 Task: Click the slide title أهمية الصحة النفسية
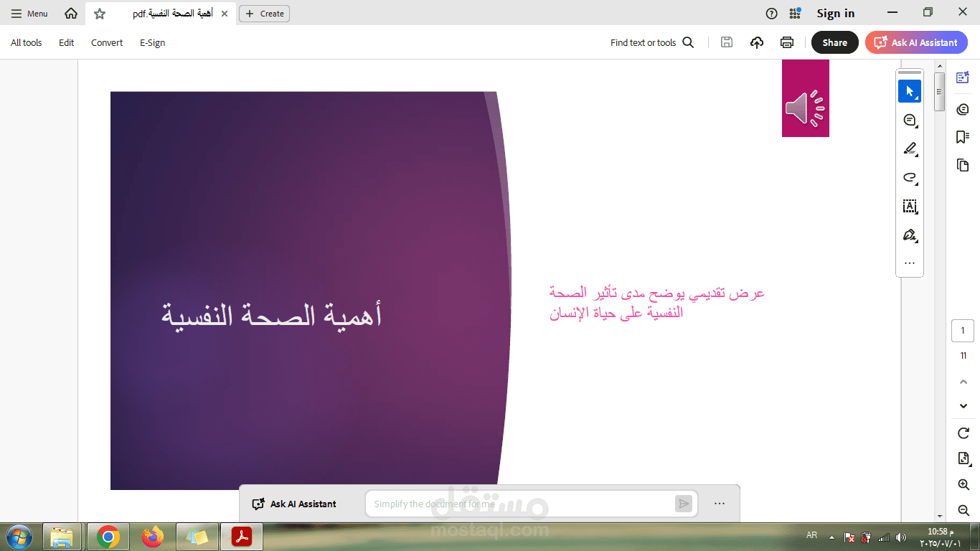(272, 315)
